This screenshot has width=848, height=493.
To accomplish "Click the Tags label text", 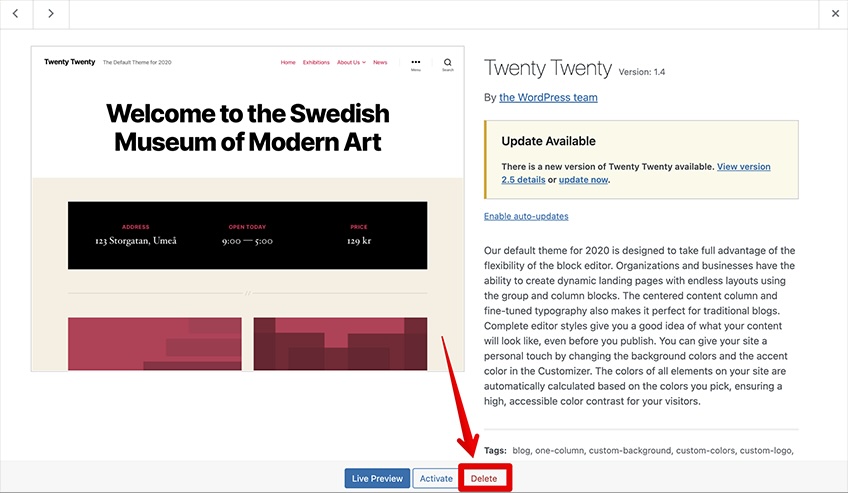I will point(495,450).
